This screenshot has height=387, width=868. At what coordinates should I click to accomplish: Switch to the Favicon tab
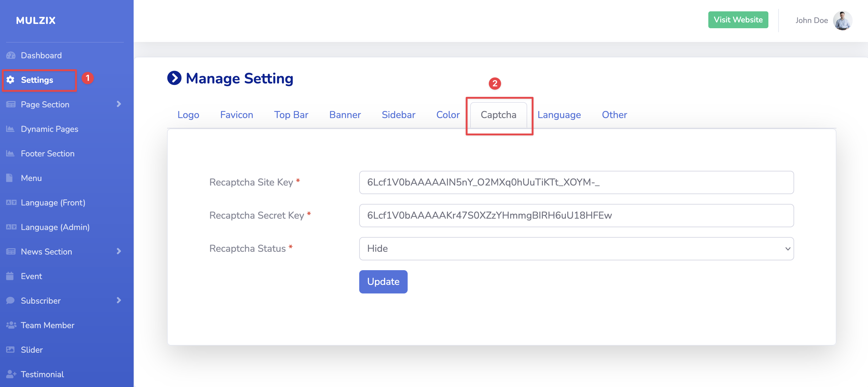[237, 115]
